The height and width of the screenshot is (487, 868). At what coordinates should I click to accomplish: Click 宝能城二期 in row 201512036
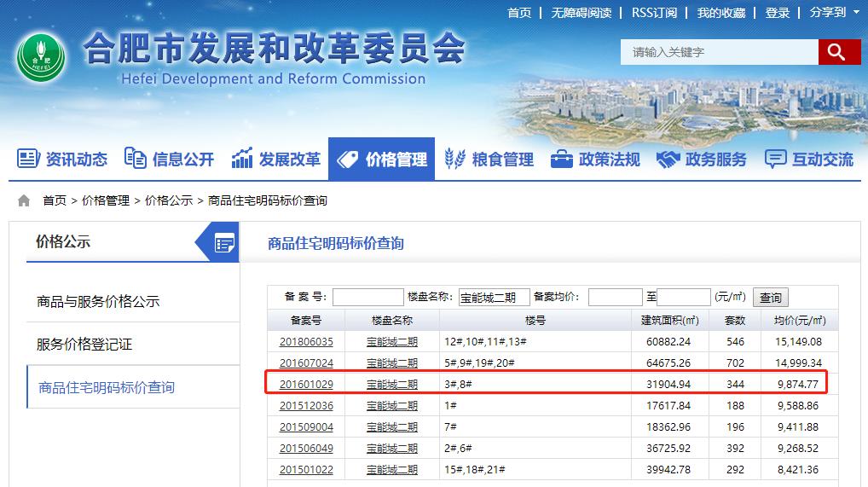click(392, 406)
